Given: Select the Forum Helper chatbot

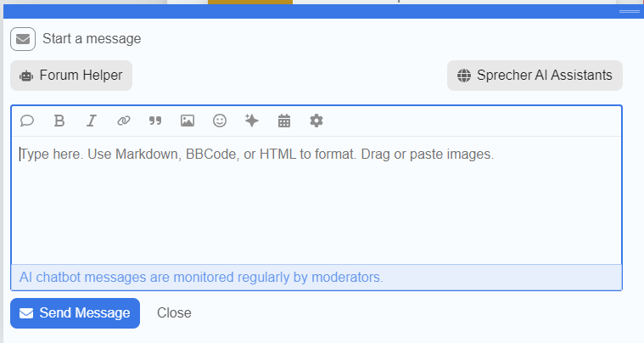Looking at the screenshot, I should (x=71, y=76).
